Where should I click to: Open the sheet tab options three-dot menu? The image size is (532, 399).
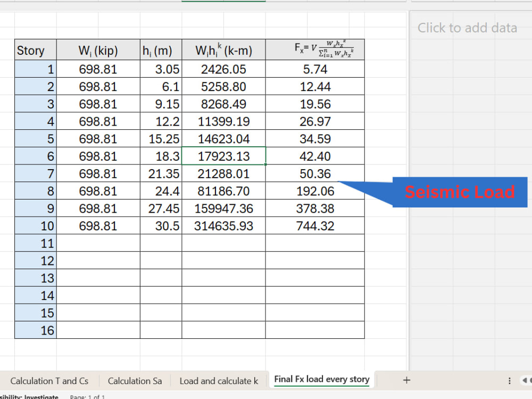[509, 381]
